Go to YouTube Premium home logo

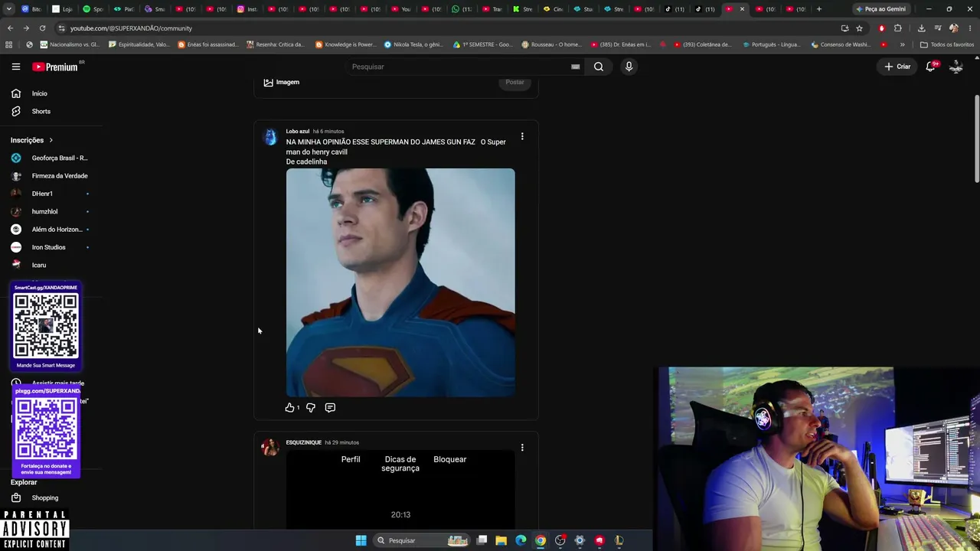pos(55,67)
